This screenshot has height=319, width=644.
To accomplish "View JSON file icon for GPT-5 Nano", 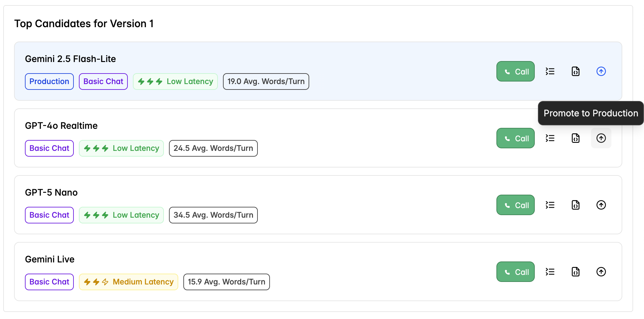I will [576, 205].
